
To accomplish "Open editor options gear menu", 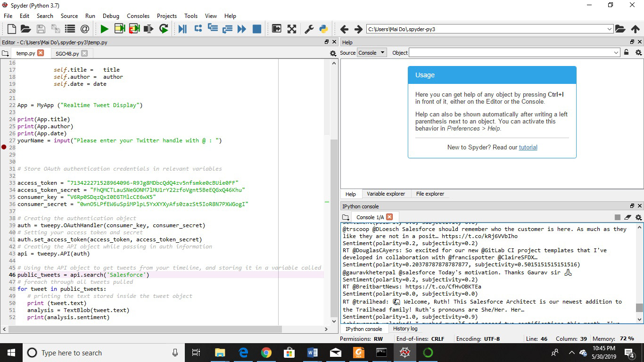I will [x=333, y=53].
